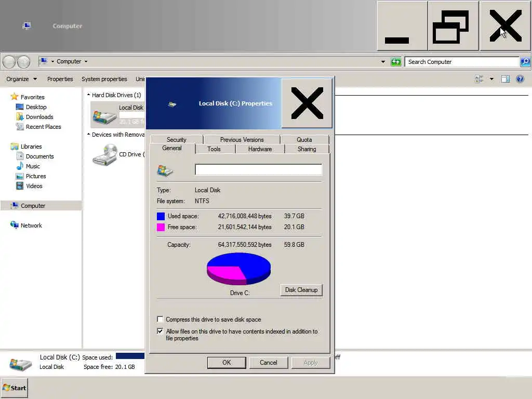Click the Computer icon in navigation pane
This screenshot has height=399, width=532.
coord(14,205)
